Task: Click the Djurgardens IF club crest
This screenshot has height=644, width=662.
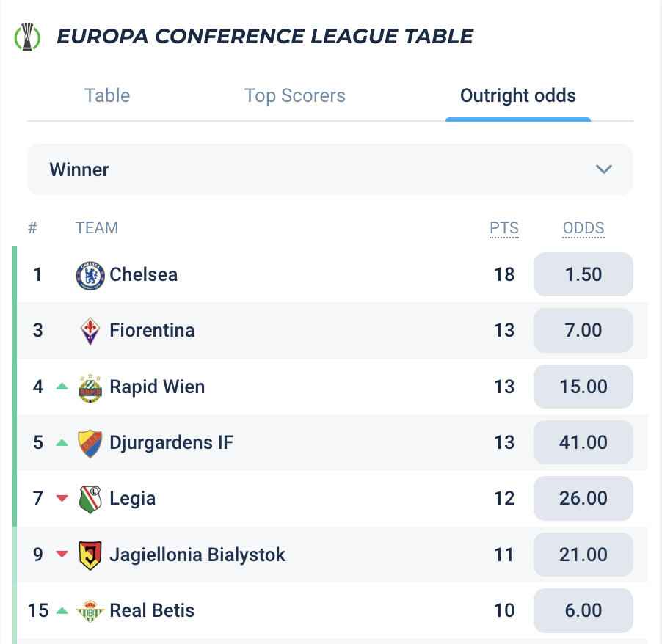Action: click(x=90, y=443)
